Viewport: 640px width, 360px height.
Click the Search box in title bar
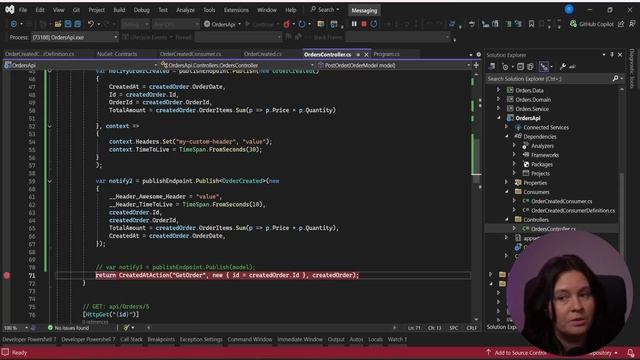coord(325,9)
